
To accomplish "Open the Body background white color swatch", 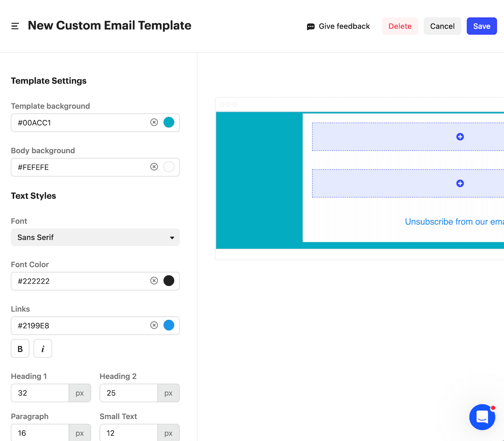I will [169, 167].
